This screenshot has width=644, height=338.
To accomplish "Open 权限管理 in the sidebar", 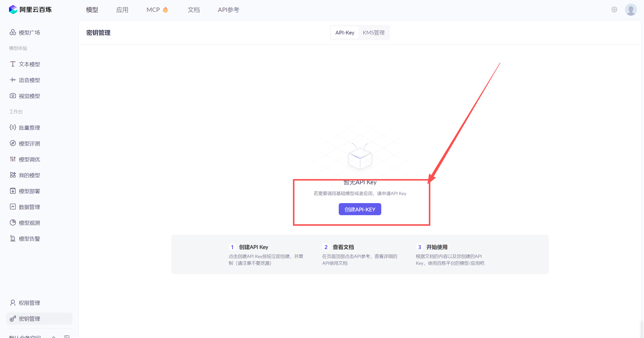I will (x=29, y=303).
